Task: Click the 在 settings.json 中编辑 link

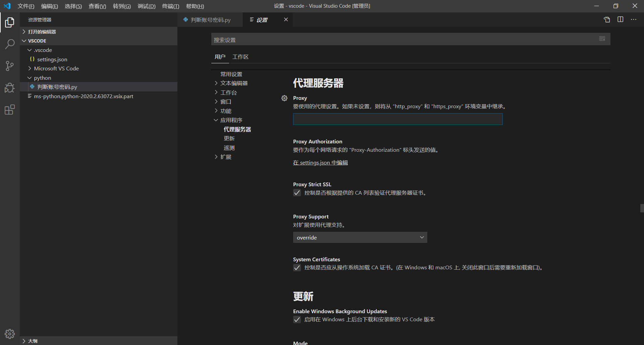Action: point(320,162)
